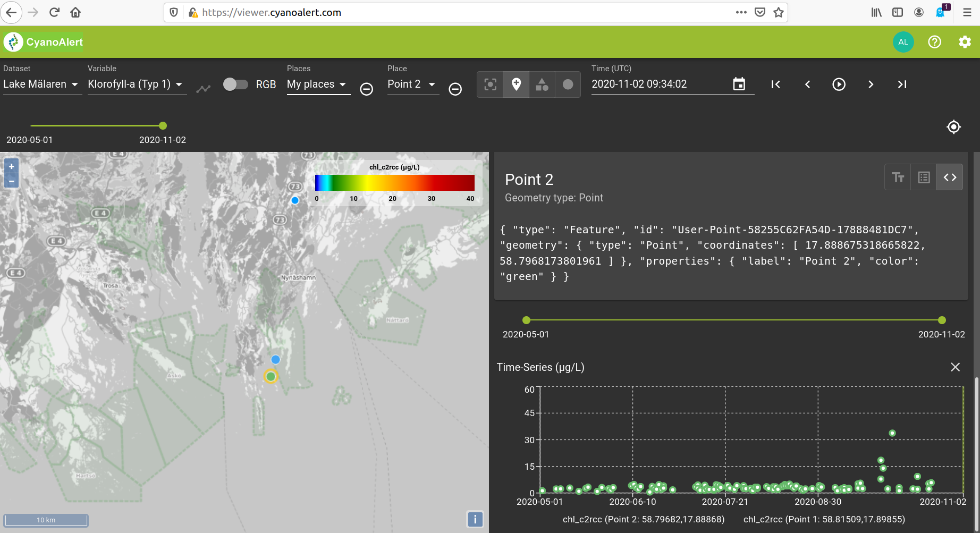Switch Point 2 panel to table view
The image size is (980, 533).
click(x=923, y=177)
